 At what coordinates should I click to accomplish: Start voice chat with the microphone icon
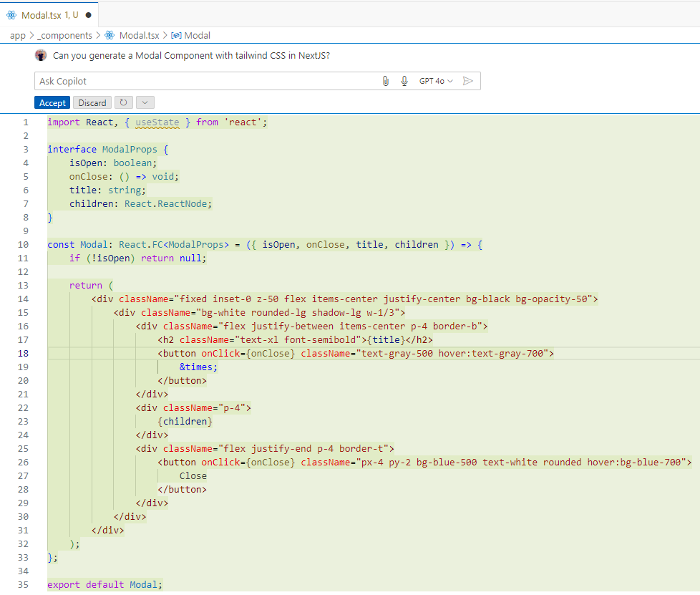click(x=404, y=81)
